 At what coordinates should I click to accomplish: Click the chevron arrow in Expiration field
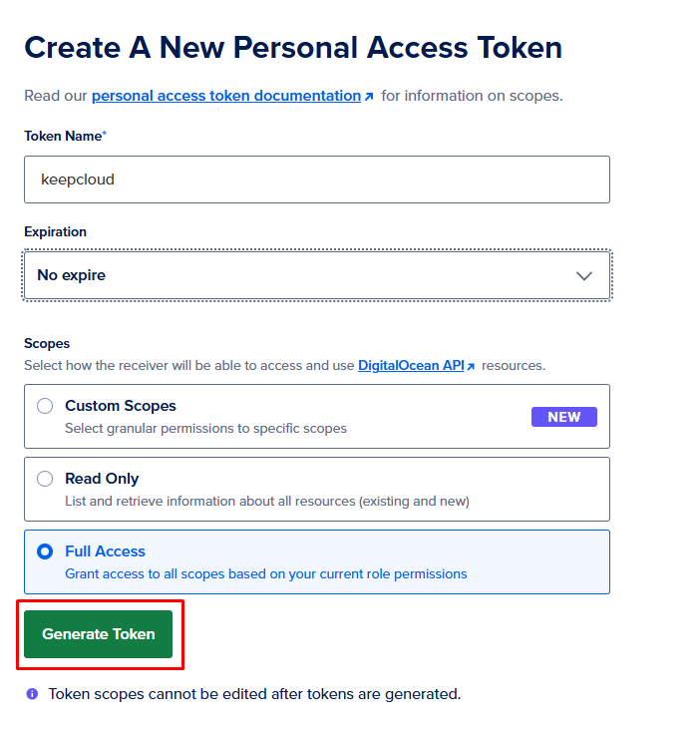point(583,275)
